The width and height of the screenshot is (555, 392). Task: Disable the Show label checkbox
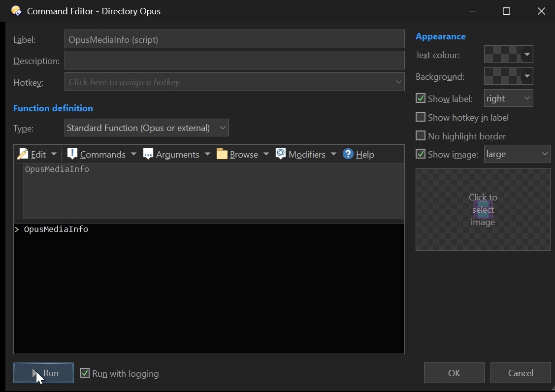click(421, 98)
